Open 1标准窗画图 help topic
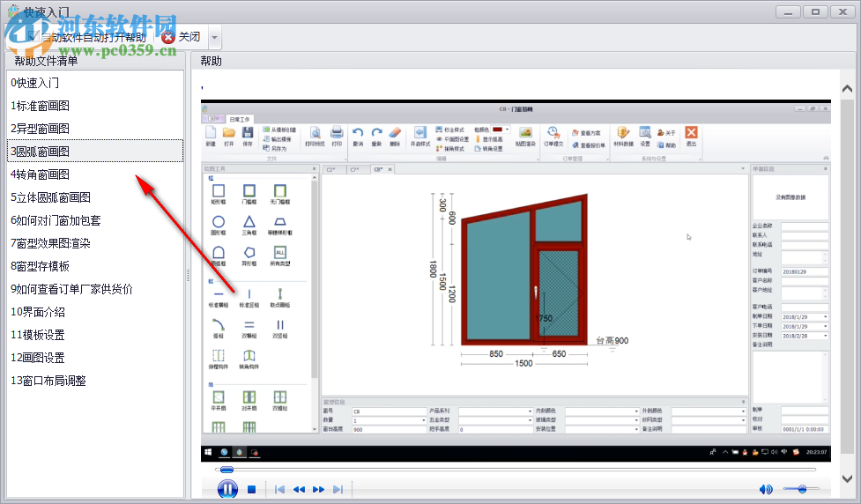 coord(95,106)
